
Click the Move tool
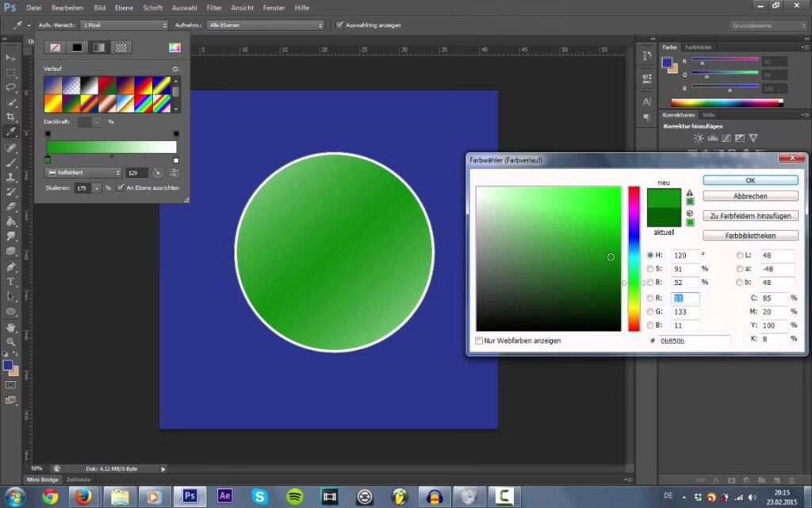(11, 58)
